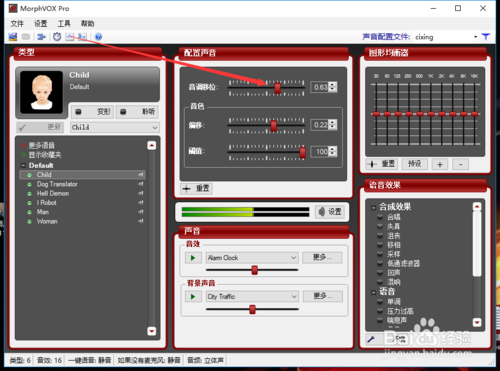Collapse the Default voice group
This screenshot has width=500, height=371.
tap(23, 165)
